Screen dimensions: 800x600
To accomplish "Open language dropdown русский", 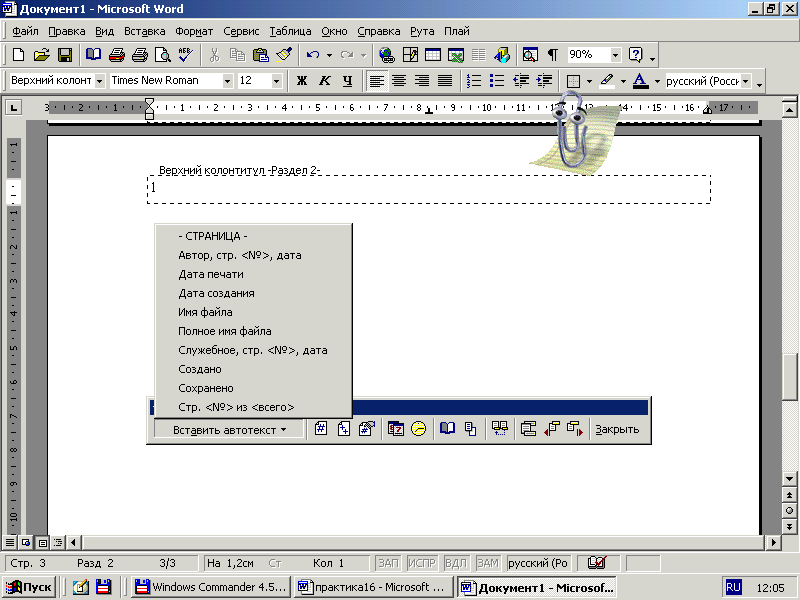I will tap(746, 81).
